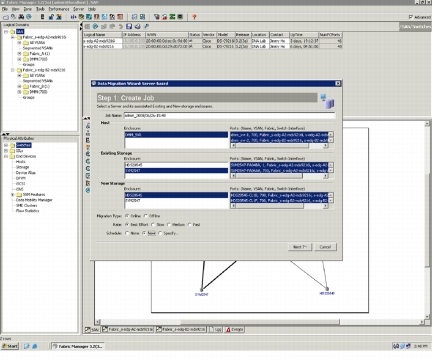Screen dimensions: 434x360
Task: Open the File menu
Action: (x=5, y=9)
